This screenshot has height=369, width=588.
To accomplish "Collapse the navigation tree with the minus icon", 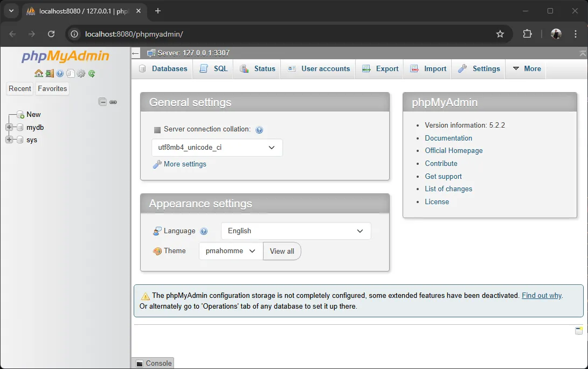I will click(x=102, y=101).
